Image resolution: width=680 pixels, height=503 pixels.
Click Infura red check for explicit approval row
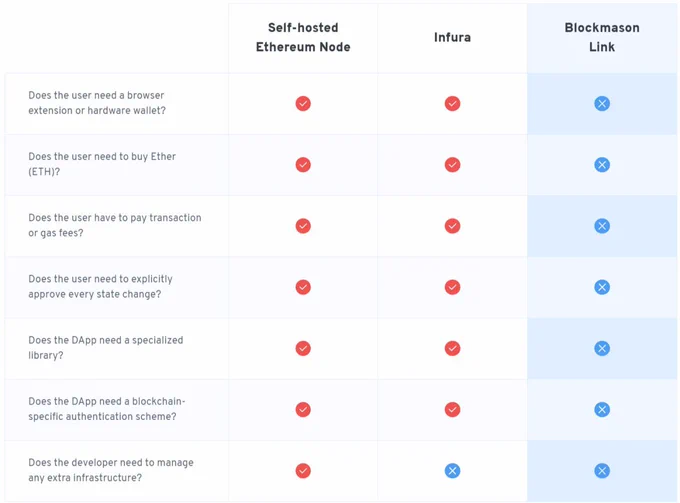pos(452,287)
